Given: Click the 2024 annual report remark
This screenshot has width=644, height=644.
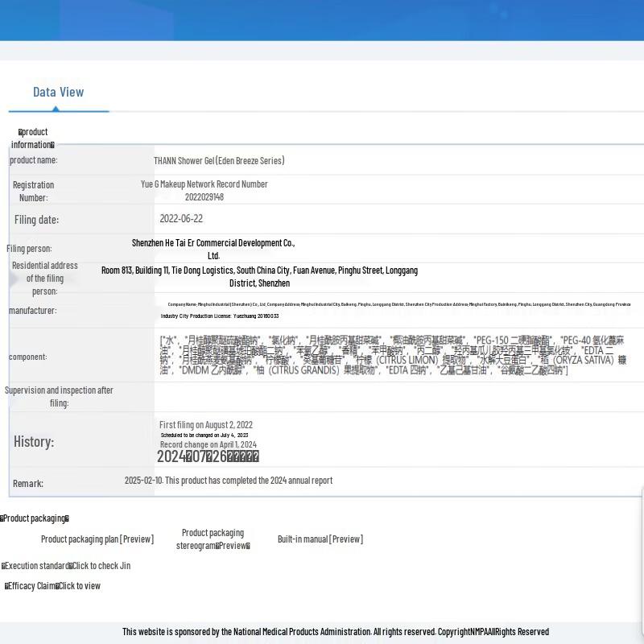Looking at the screenshot, I should (x=229, y=481).
